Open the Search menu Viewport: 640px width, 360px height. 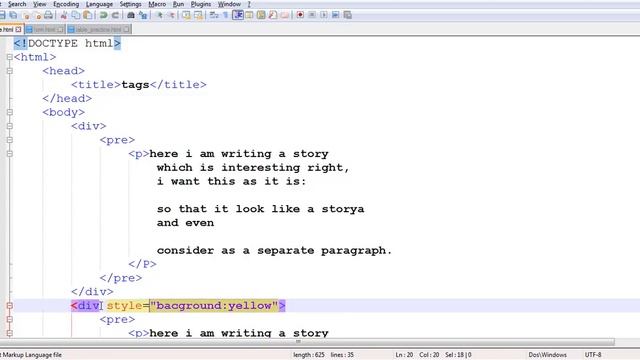[x=17, y=4]
